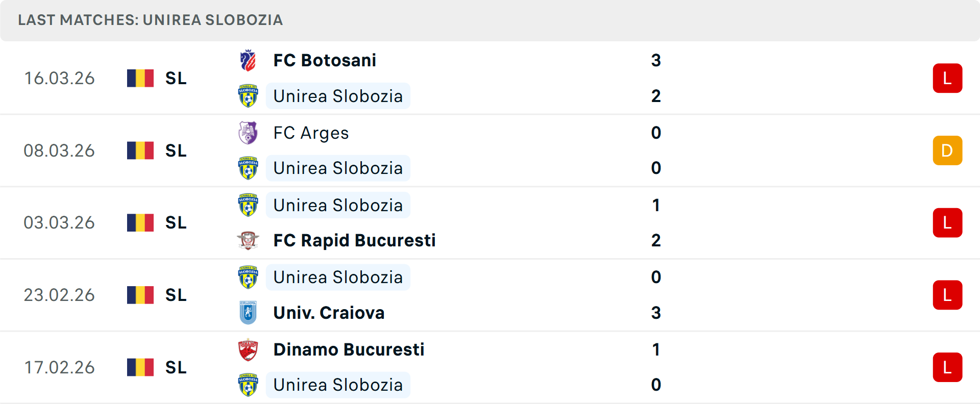The width and height of the screenshot is (980, 404).
Task: Click the SL league label on 03.03.26
Action: (176, 223)
